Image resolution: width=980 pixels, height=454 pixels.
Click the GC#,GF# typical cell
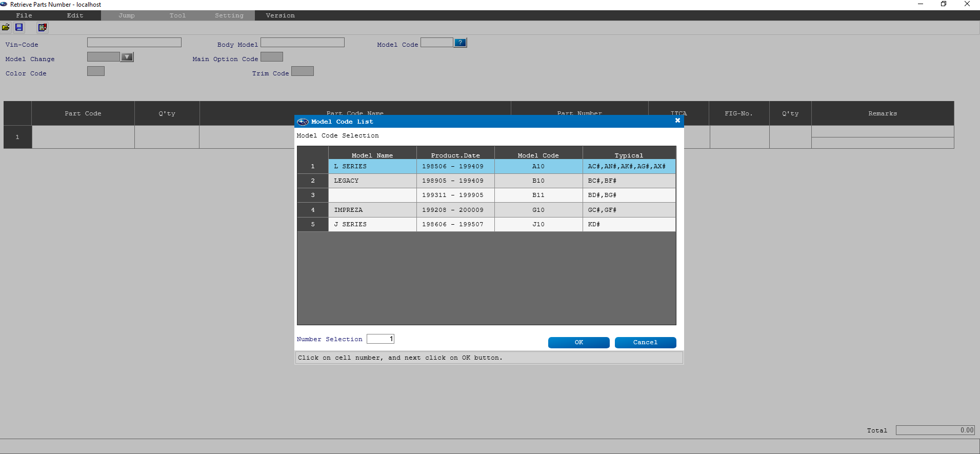(629, 210)
